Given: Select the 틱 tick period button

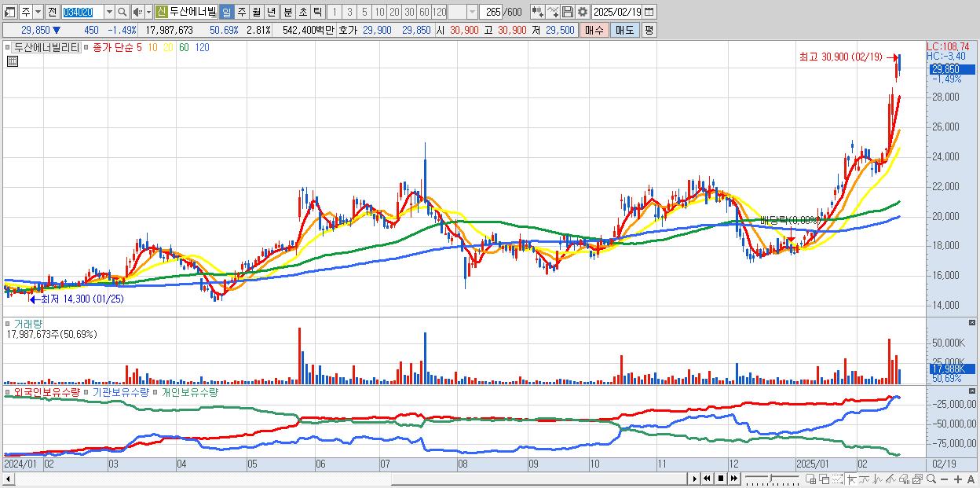Looking at the screenshot, I should click(316, 13).
